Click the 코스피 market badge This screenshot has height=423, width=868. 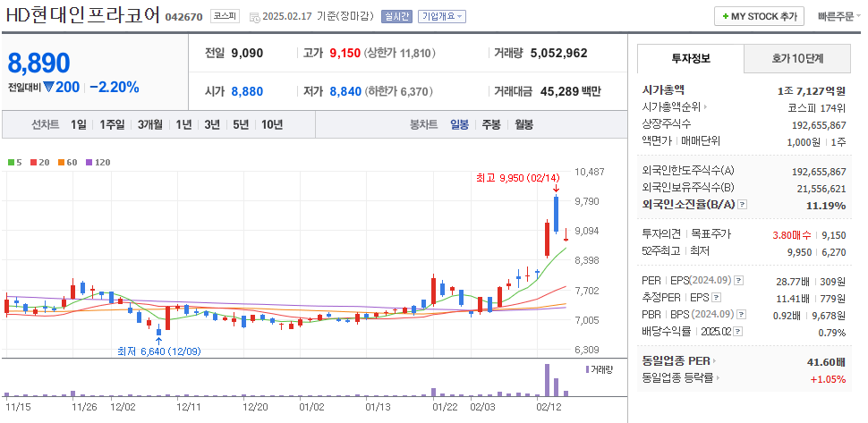click(x=225, y=17)
